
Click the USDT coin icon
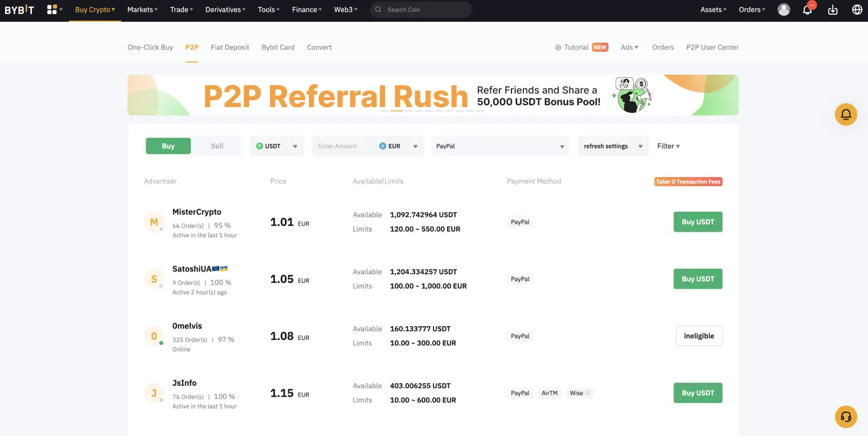tap(260, 146)
